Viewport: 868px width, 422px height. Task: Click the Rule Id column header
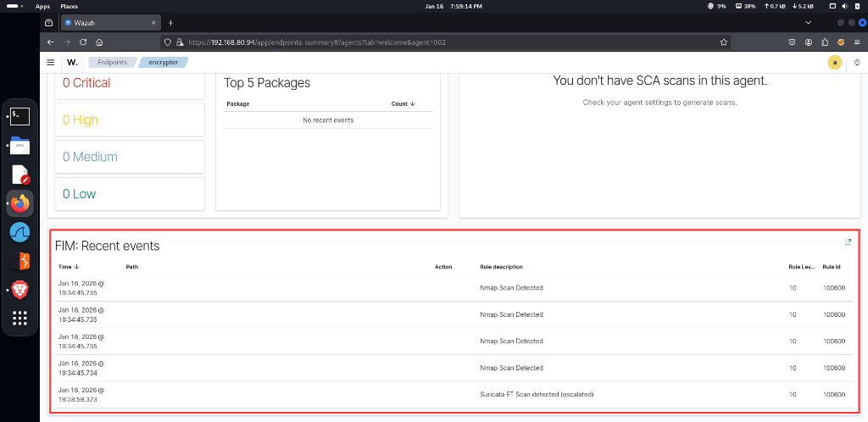click(x=832, y=267)
